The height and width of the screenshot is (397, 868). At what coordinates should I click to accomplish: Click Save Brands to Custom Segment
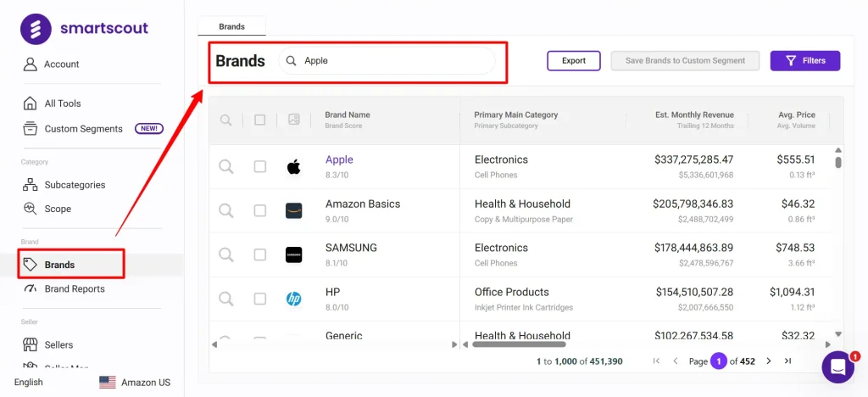click(x=685, y=61)
